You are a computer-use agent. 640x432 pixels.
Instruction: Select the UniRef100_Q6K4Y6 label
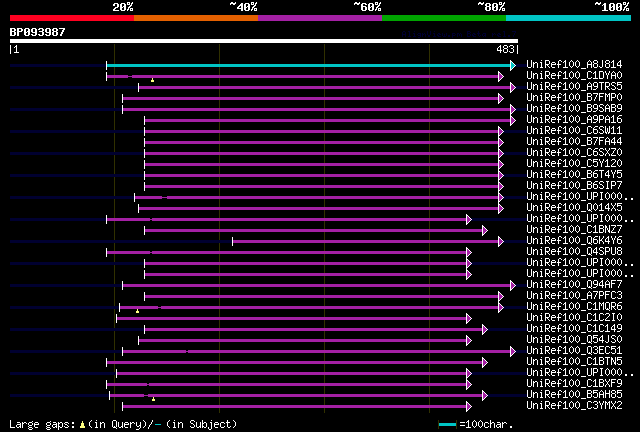(574, 240)
